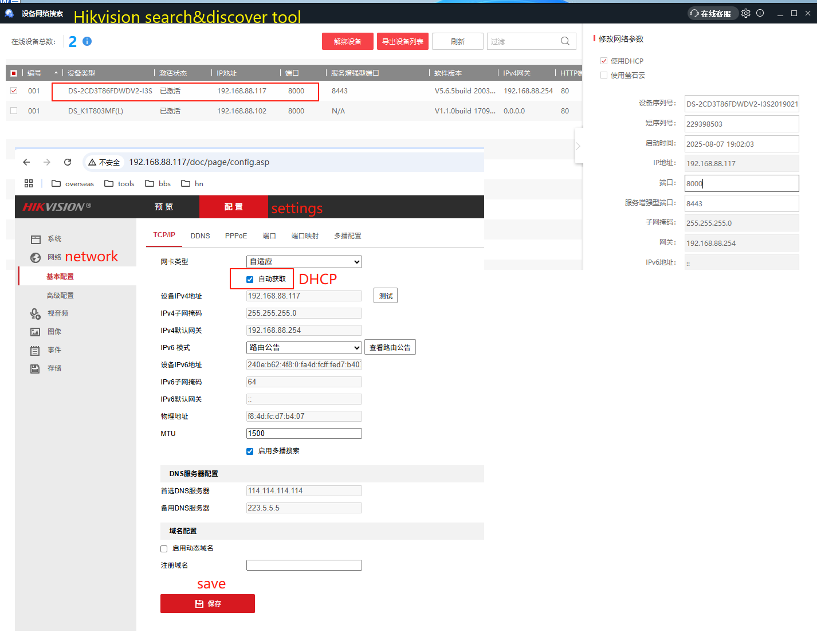Click 解绑设备 button
Screen dimensions: 817x644
tap(348, 41)
